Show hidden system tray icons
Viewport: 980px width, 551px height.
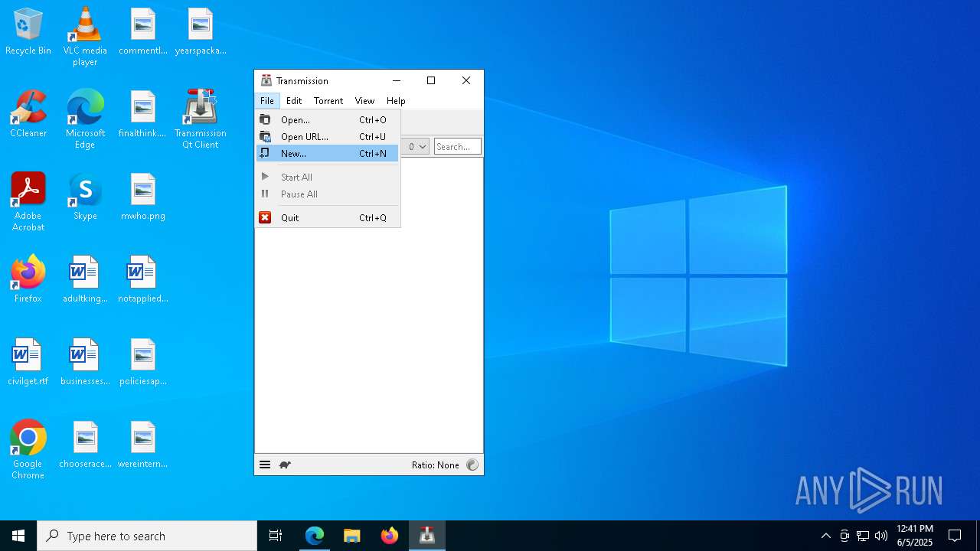(825, 536)
